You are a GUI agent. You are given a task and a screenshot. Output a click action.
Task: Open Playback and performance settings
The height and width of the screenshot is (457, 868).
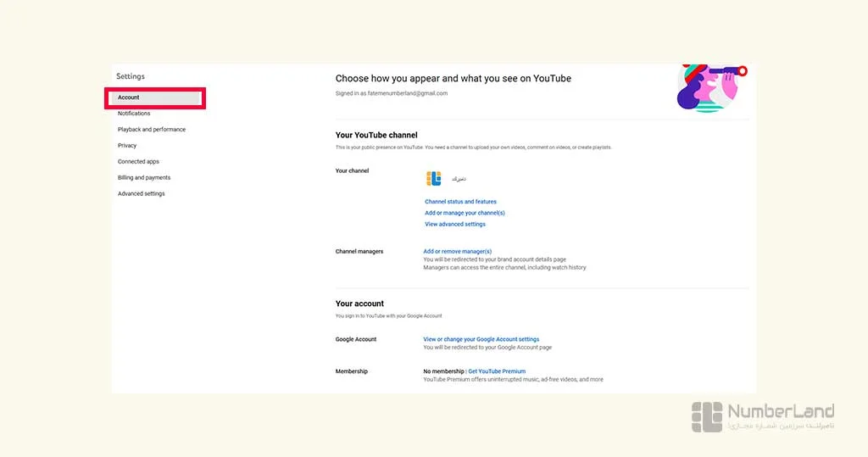point(152,130)
